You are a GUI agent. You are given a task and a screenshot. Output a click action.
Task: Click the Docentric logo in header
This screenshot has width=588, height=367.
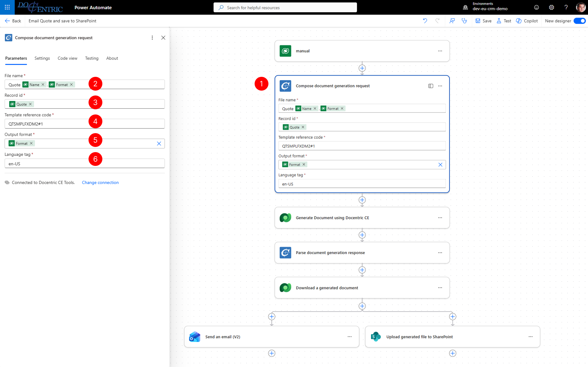40,7
